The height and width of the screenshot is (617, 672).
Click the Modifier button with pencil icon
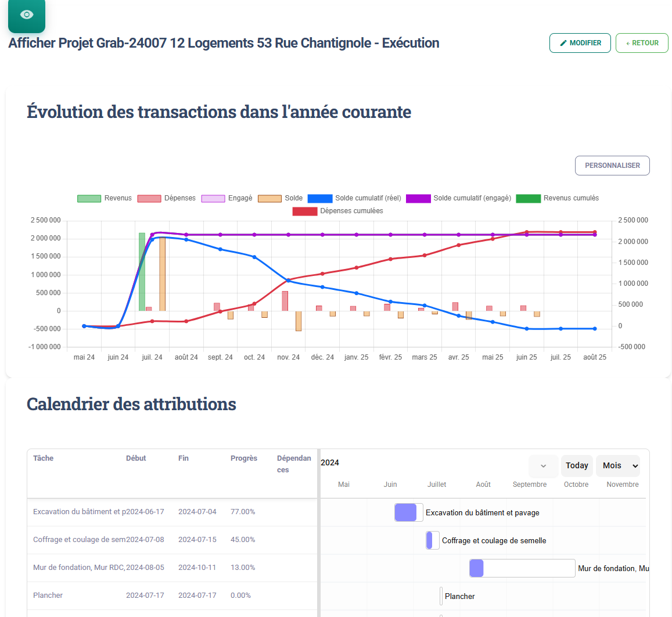pos(580,43)
